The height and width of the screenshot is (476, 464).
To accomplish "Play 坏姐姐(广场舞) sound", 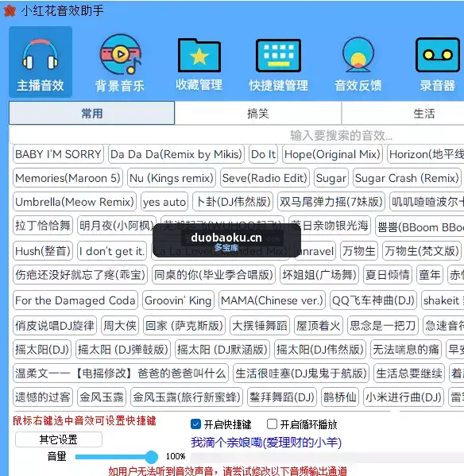I will tap(319, 274).
